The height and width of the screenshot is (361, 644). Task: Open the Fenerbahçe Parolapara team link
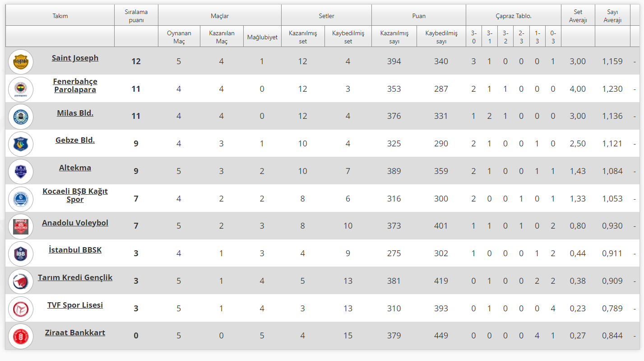click(x=75, y=85)
